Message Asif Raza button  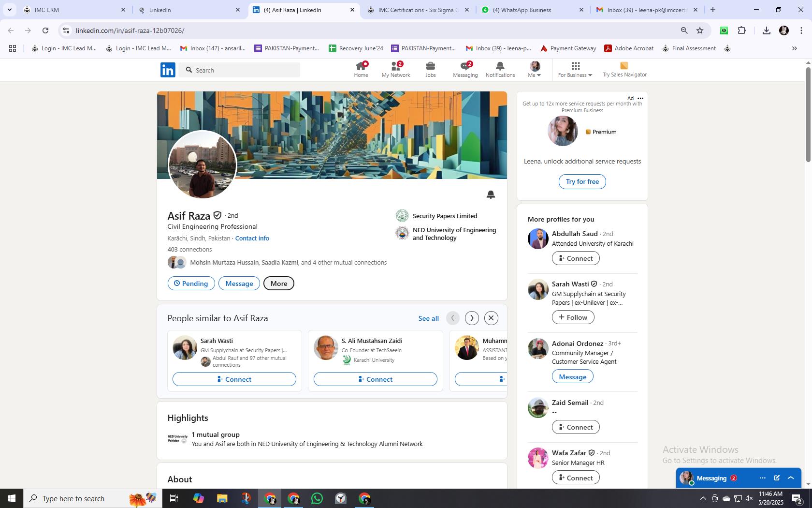click(239, 284)
